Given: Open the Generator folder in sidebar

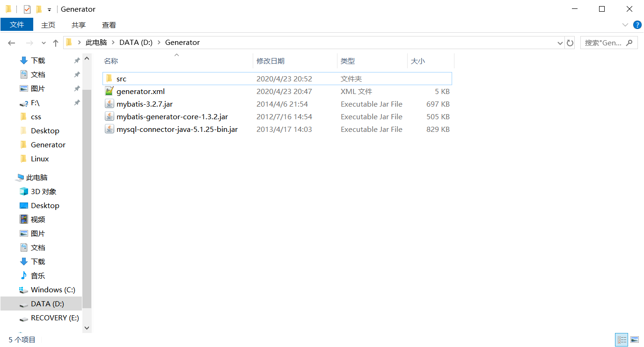Looking at the screenshot, I should pos(48,145).
